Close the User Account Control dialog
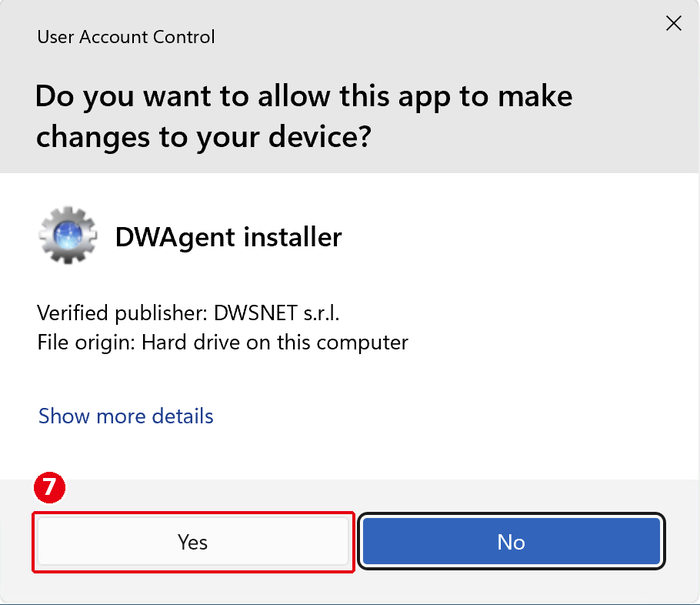The height and width of the screenshot is (605, 700). pos(673,23)
